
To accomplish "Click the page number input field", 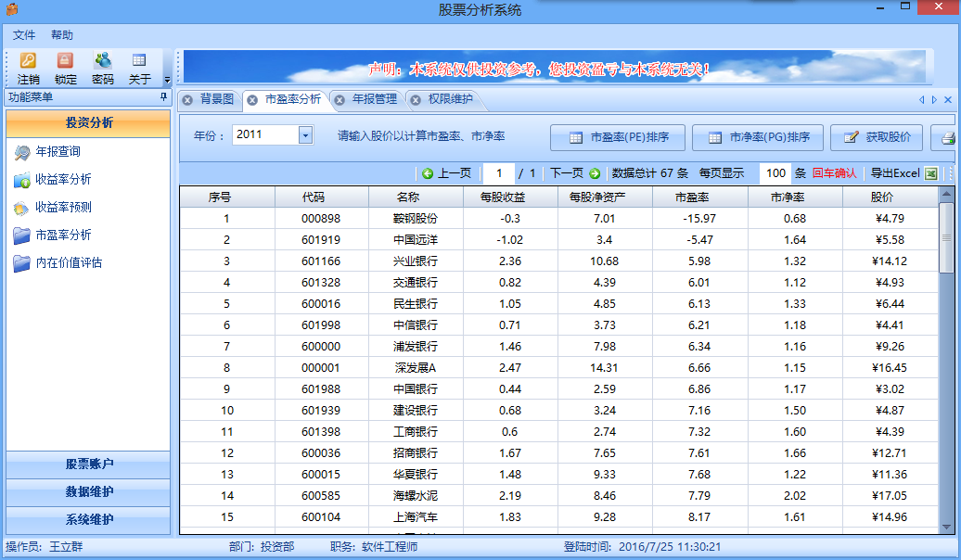I will coord(499,173).
